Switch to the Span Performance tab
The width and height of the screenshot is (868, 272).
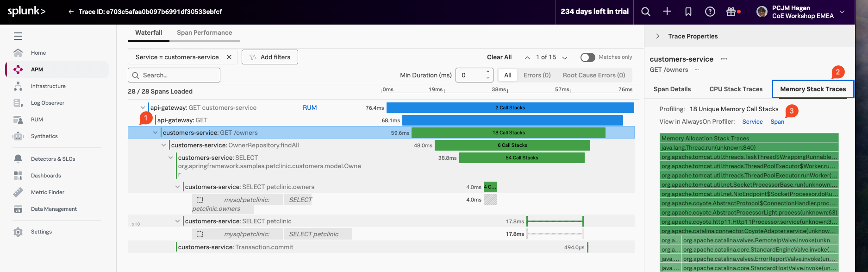click(204, 32)
